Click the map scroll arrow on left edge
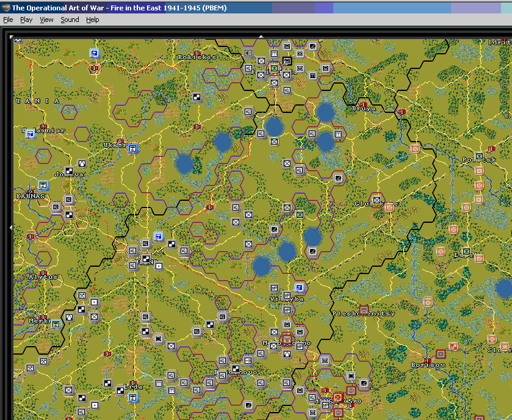The height and width of the screenshot is (420, 512). [12, 227]
